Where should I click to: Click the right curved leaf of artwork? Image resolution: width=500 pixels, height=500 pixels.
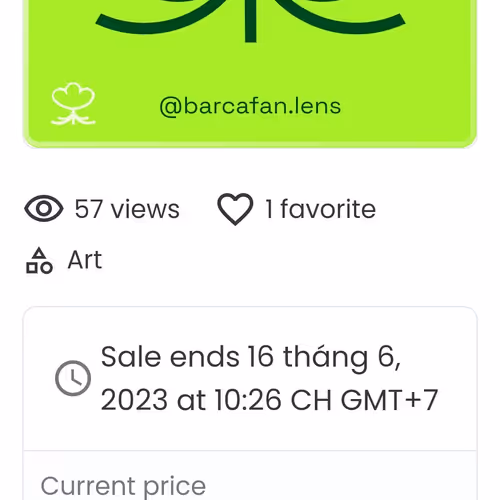coord(340,18)
